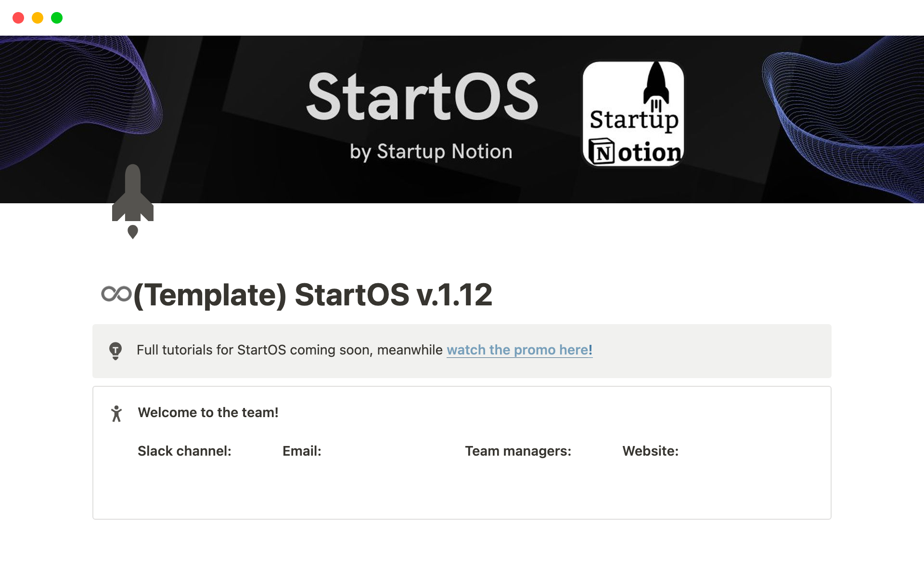Open the 'watch the promo here!' link
Screen dimensions: 924x578
coord(519,350)
